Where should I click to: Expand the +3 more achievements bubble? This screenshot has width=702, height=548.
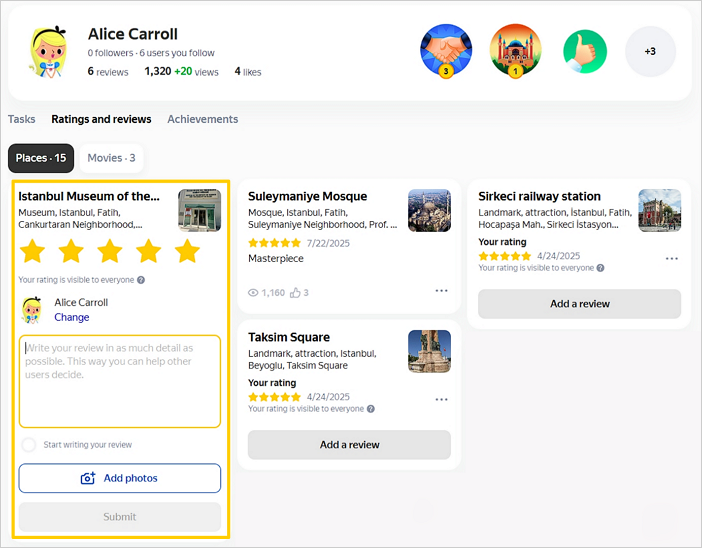pyautogui.click(x=650, y=51)
